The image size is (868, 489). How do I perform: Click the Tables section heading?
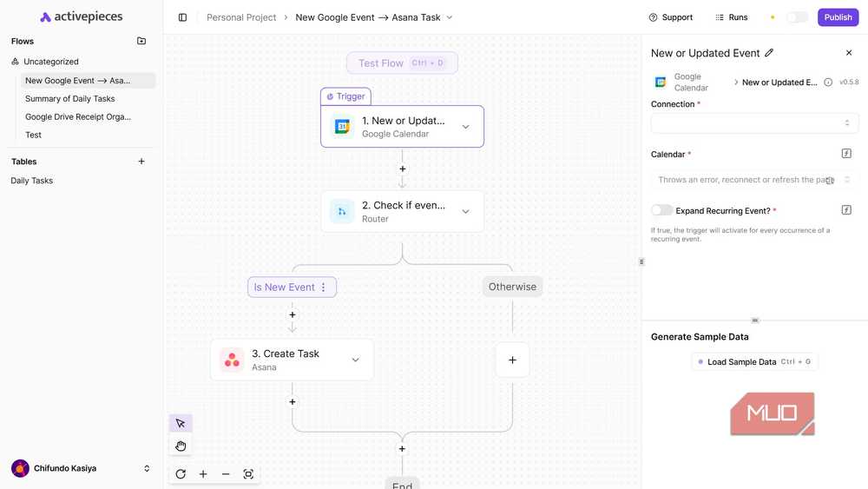tap(23, 162)
